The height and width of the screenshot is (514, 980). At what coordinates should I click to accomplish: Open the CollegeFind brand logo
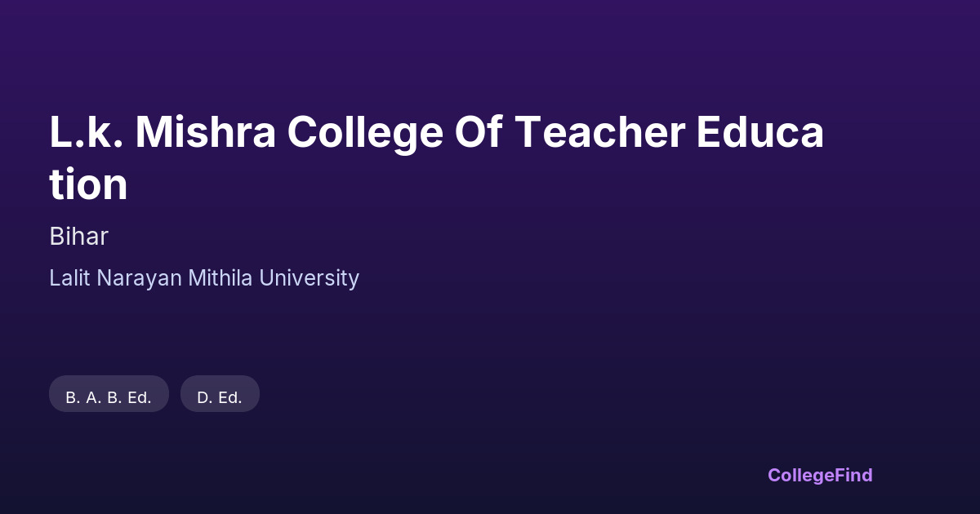tap(820, 475)
